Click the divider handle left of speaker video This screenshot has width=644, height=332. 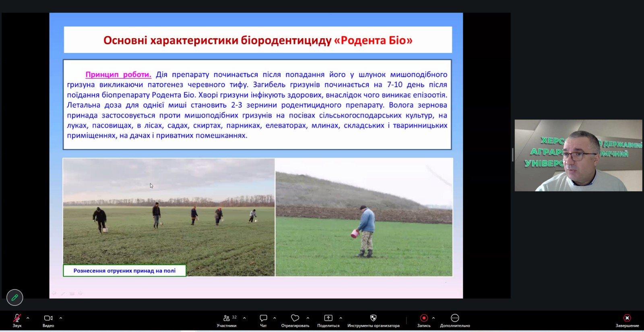pos(512,155)
